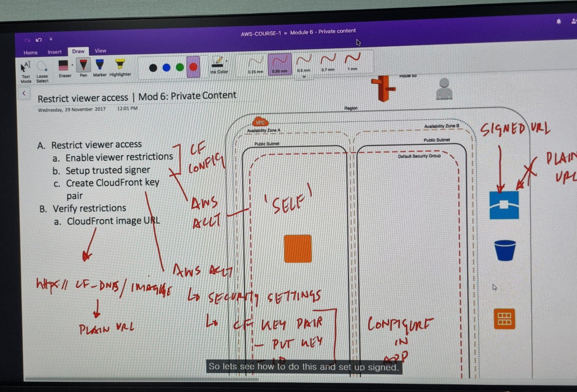Open the Insert ribbon tab

pyautogui.click(x=54, y=52)
